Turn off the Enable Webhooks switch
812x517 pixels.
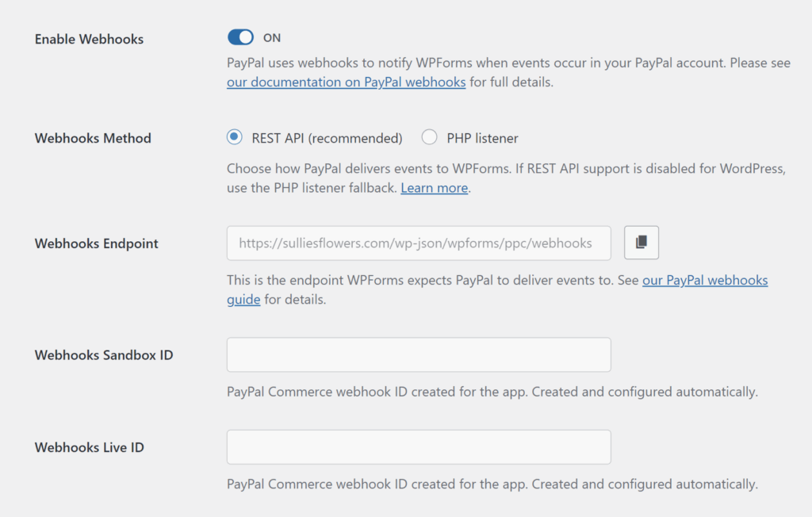tap(240, 37)
